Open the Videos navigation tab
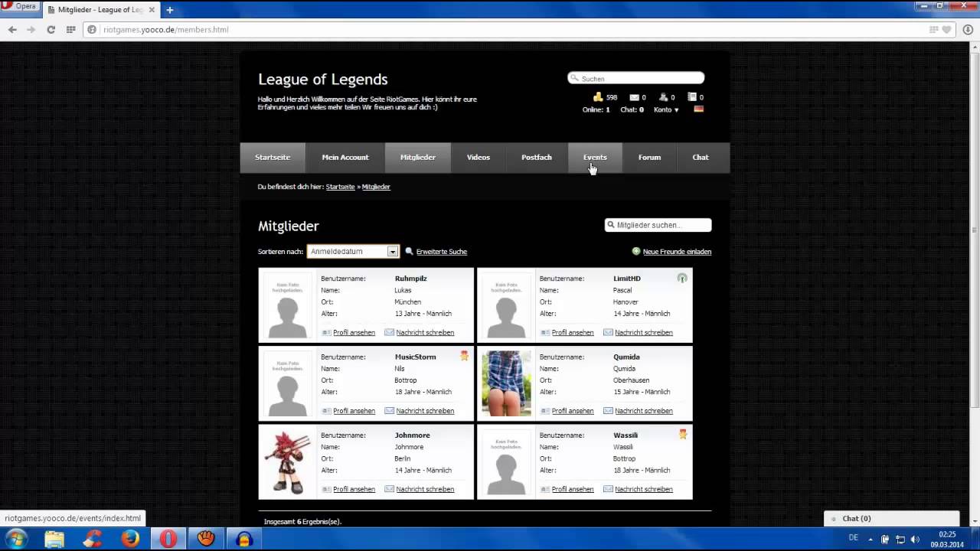 click(479, 158)
